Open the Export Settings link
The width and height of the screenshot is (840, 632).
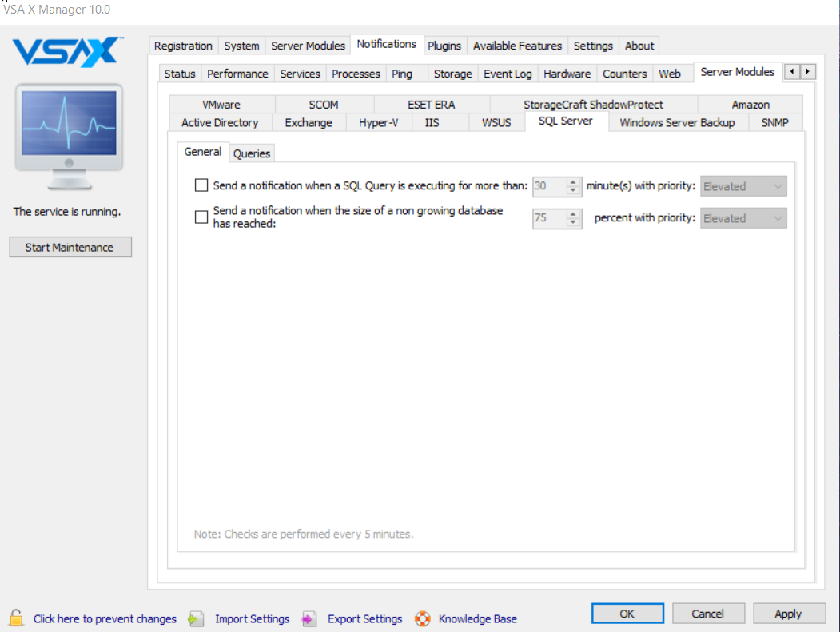pyautogui.click(x=364, y=619)
